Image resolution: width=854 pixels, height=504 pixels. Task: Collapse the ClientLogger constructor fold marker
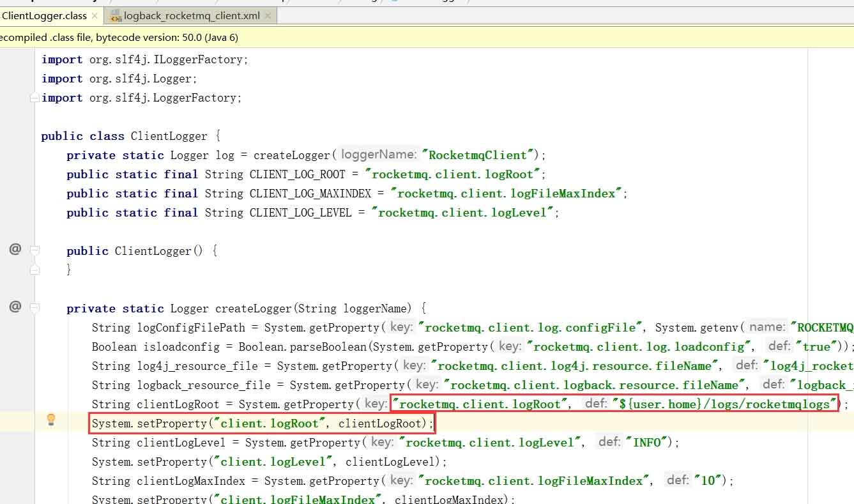[35, 250]
